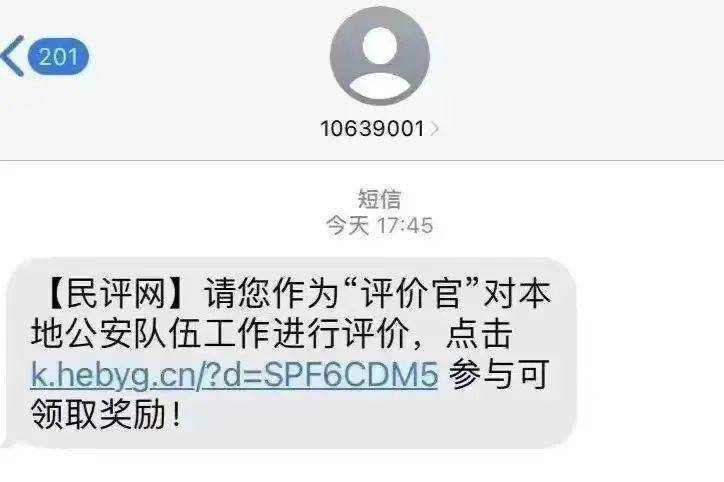Viewport: 724px width, 482px height.
Task: Tap empty space right of the message bubble
Action: pos(650,353)
